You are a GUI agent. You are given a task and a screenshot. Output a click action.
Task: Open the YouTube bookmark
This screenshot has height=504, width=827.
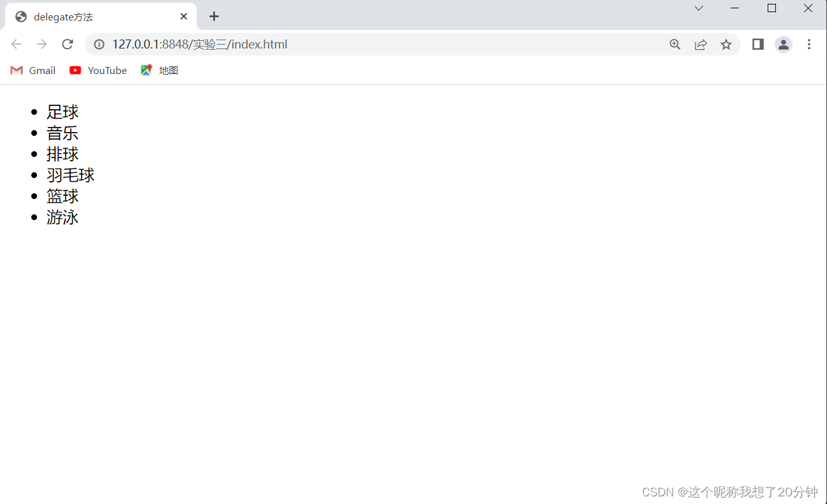point(98,70)
